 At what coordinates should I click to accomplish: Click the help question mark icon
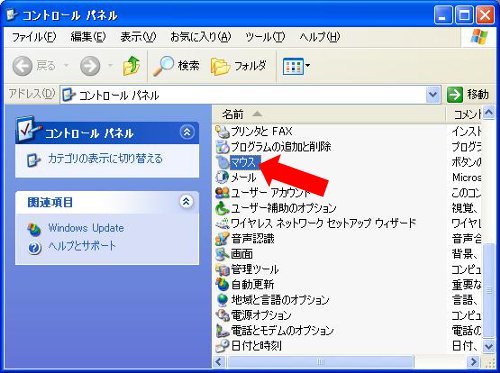(34, 248)
